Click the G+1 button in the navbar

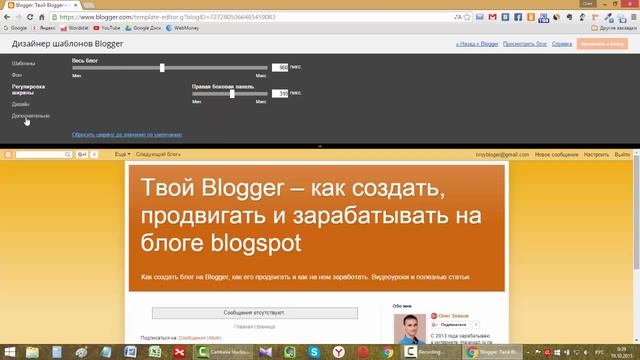pyautogui.click(x=82, y=155)
